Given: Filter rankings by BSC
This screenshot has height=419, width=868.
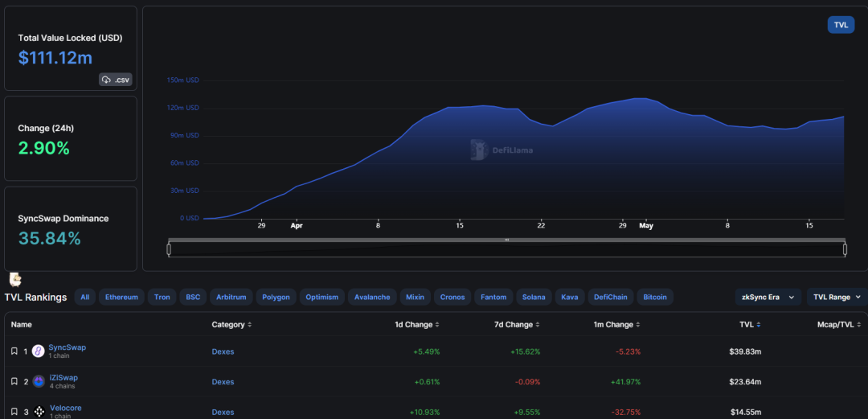Looking at the screenshot, I should click(x=193, y=297).
